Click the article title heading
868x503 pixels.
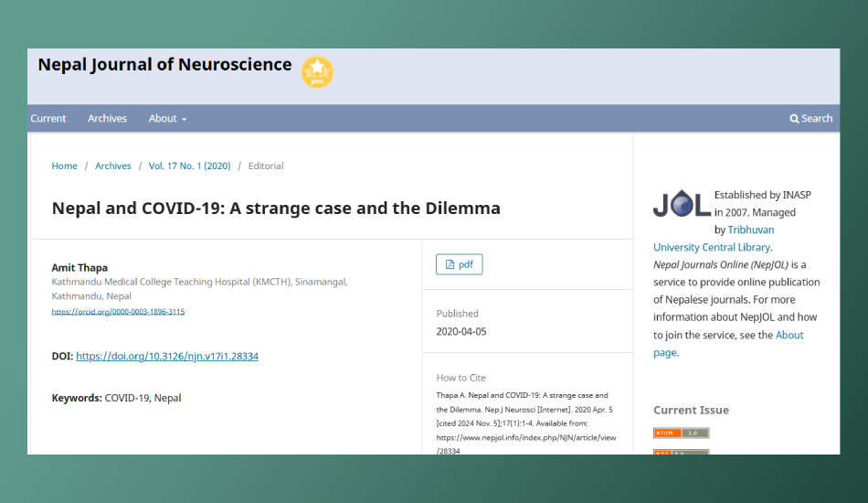(x=276, y=209)
